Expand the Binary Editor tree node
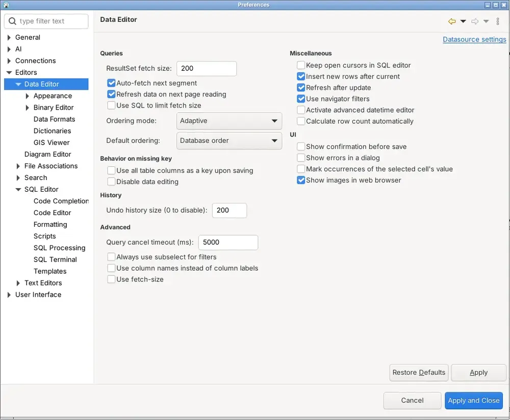The image size is (510, 420). click(x=28, y=108)
